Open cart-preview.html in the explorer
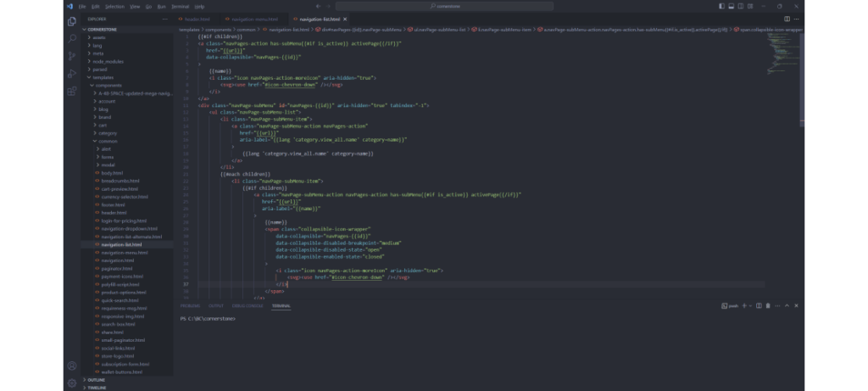Screen dimensions: 868x391 pos(120,189)
